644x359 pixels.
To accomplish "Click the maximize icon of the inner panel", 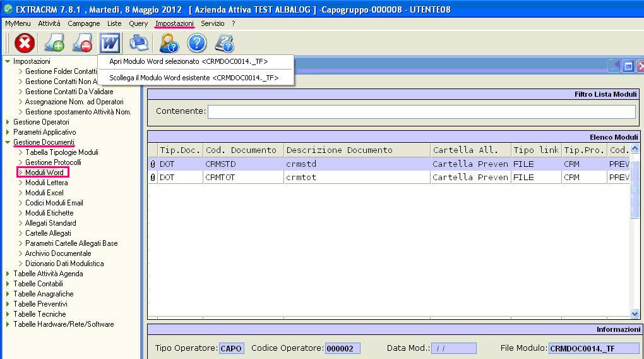I will click(628, 66).
